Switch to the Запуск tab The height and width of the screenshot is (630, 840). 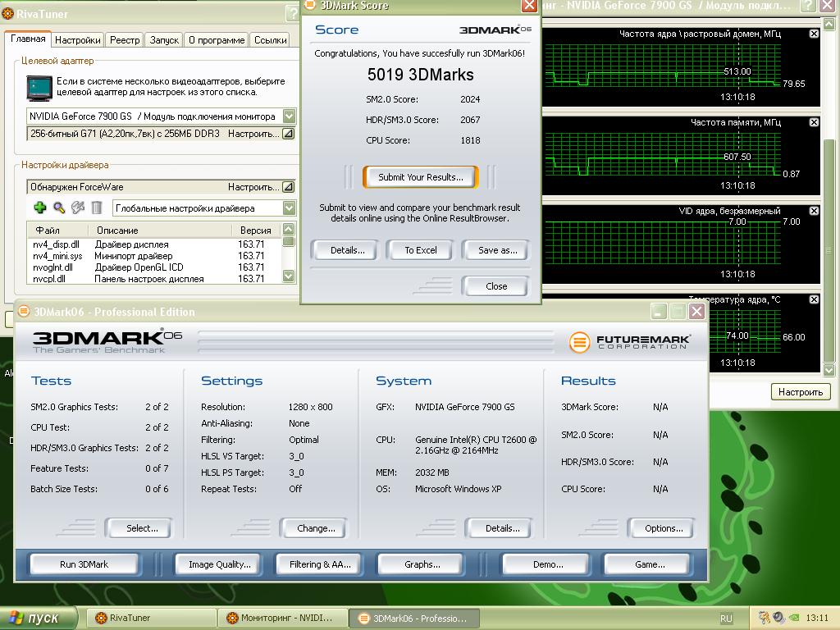click(x=164, y=40)
